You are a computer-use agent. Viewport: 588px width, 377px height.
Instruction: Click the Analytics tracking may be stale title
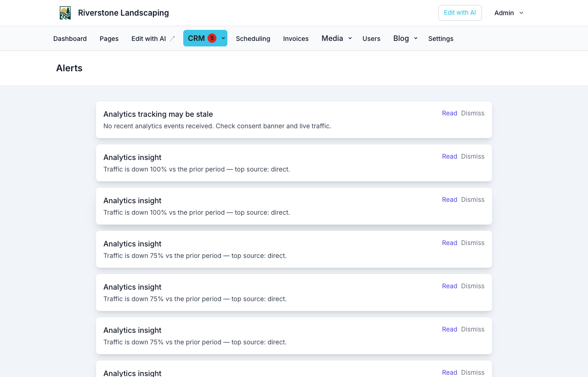pos(158,114)
